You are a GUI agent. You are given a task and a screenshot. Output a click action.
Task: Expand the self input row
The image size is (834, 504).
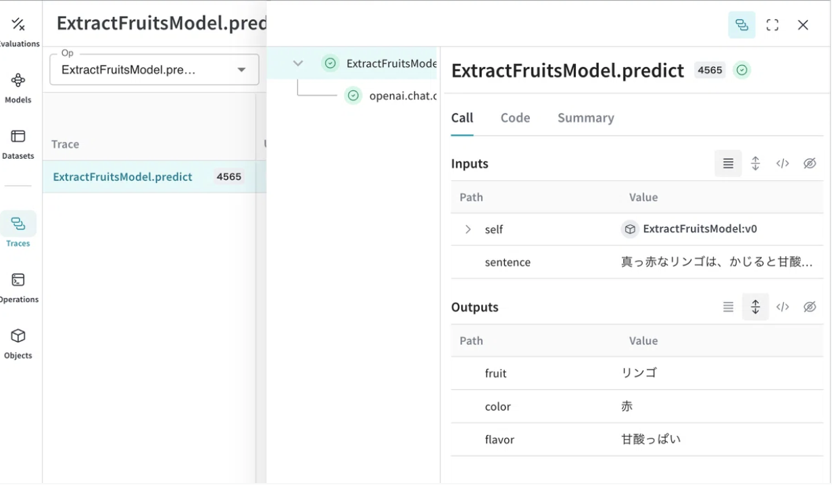(x=468, y=230)
